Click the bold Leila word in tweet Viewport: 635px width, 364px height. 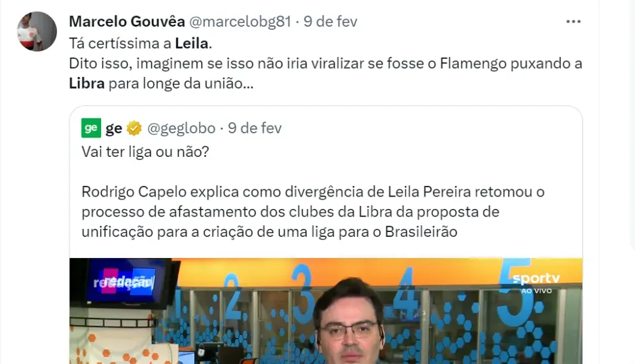pos(192,43)
